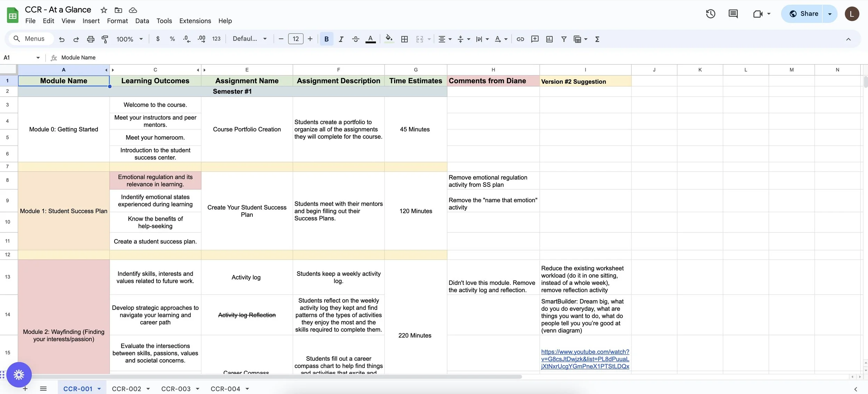
Task: Print the spreadsheet using printer icon
Action: click(91, 39)
